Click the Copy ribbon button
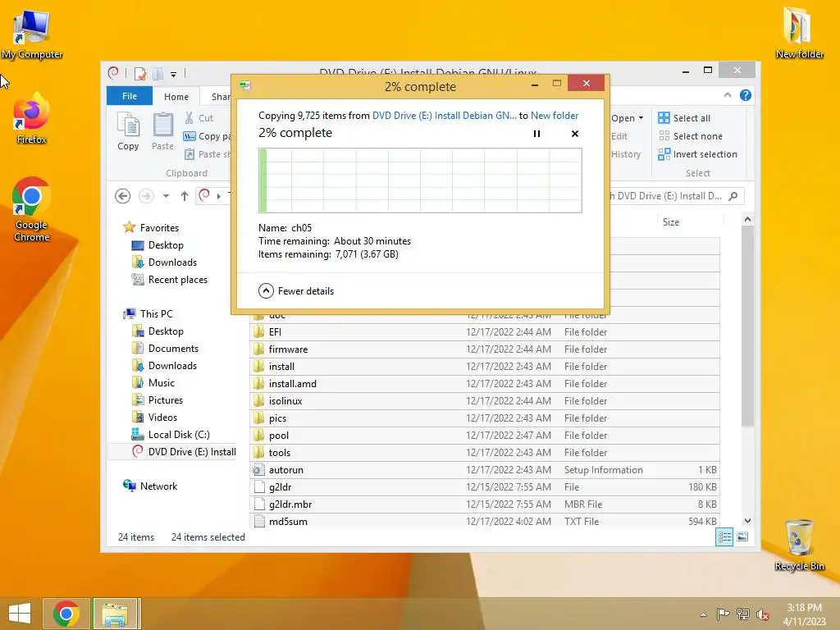This screenshot has height=630, width=840. [x=128, y=131]
